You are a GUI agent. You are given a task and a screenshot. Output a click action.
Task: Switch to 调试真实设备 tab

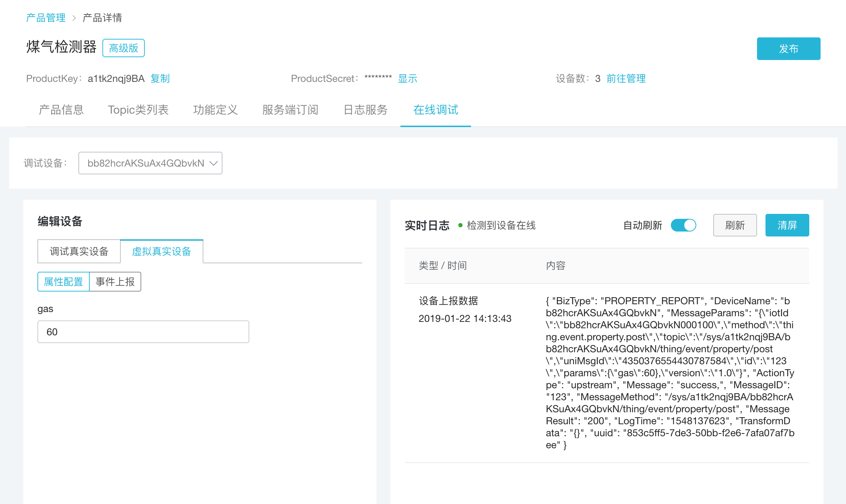79,251
